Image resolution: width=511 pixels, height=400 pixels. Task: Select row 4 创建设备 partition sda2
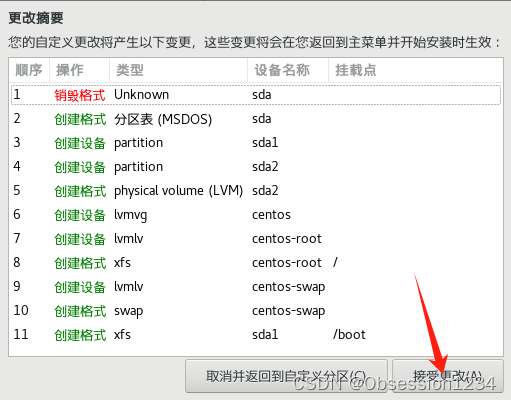pos(256,167)
